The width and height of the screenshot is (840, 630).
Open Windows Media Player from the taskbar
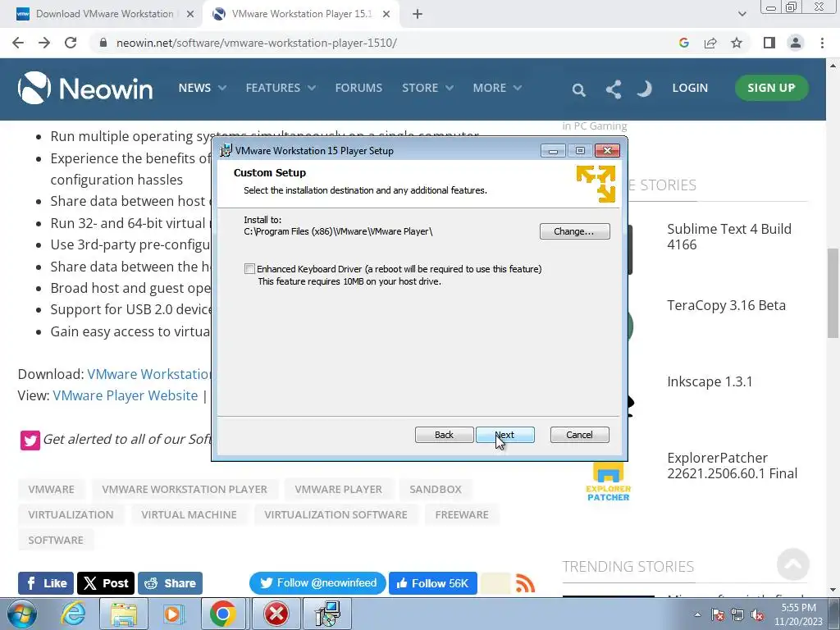(173, 614)
